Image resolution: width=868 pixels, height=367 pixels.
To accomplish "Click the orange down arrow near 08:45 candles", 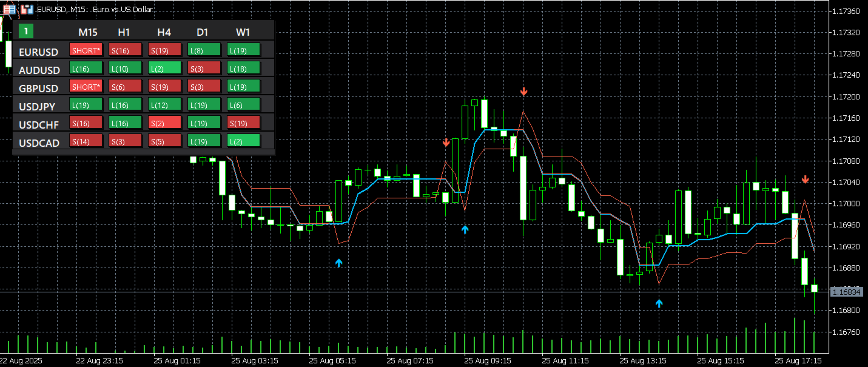I will coord(446,143).
